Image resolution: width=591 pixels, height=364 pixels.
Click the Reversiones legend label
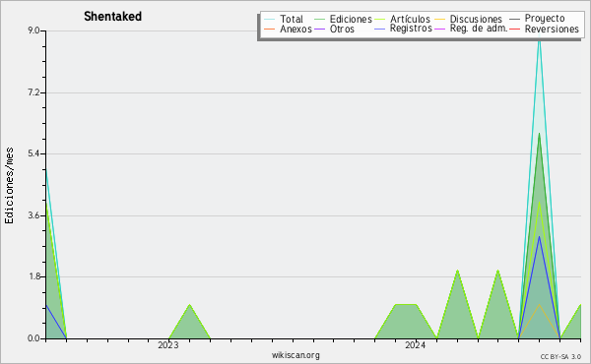point(552,29)
